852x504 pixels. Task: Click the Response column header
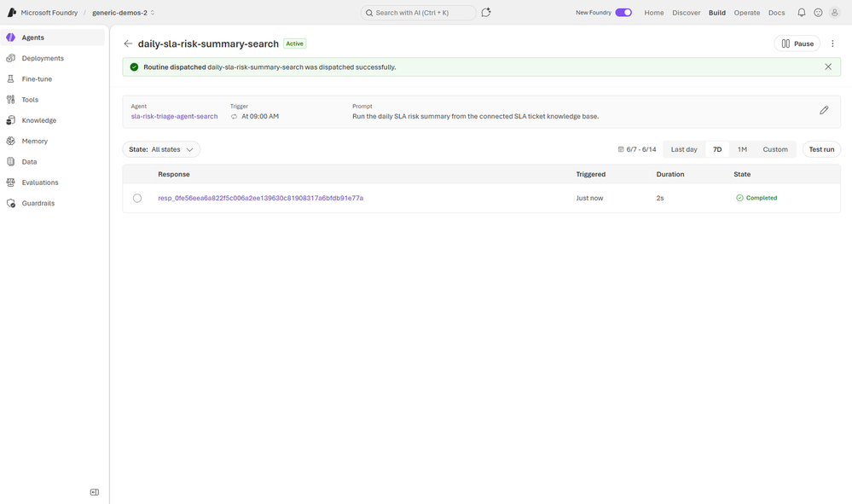click(x=174, y=174)
